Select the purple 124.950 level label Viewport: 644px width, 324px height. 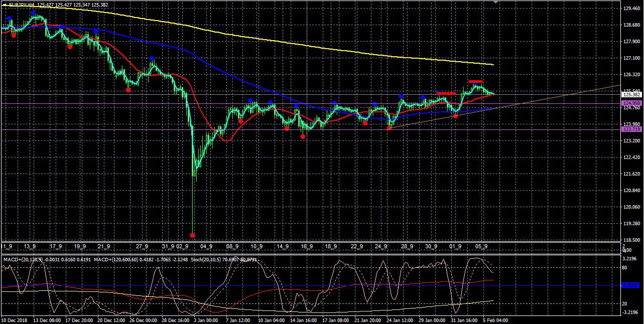(632, 103)
